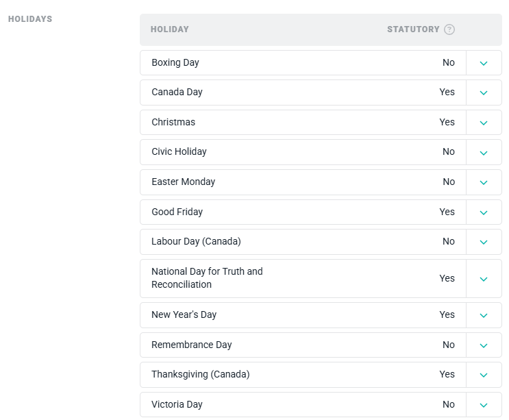The height and width of the screenshot is (420, 509).
Task: Click the Statutory help question mark icon
Action: (449, 29)
